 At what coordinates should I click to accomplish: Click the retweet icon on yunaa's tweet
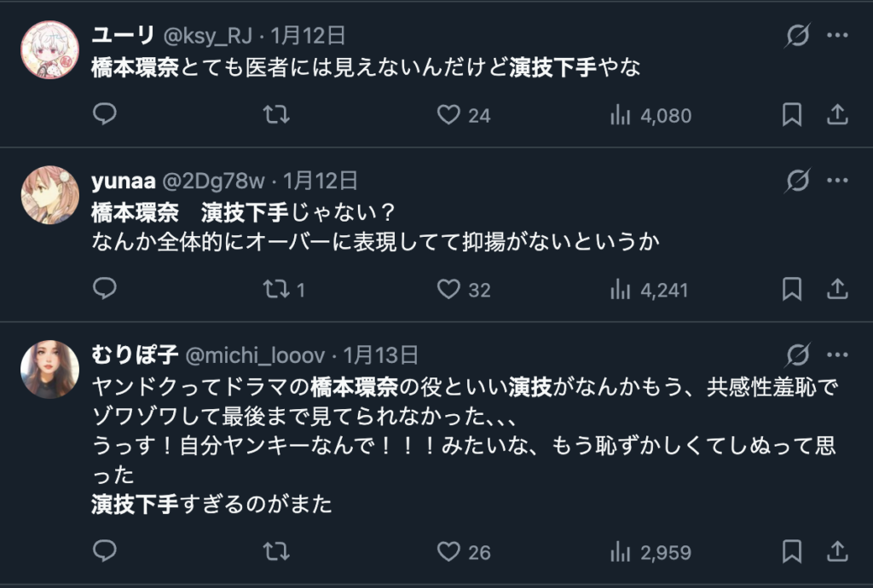click(x=275, y=290)
